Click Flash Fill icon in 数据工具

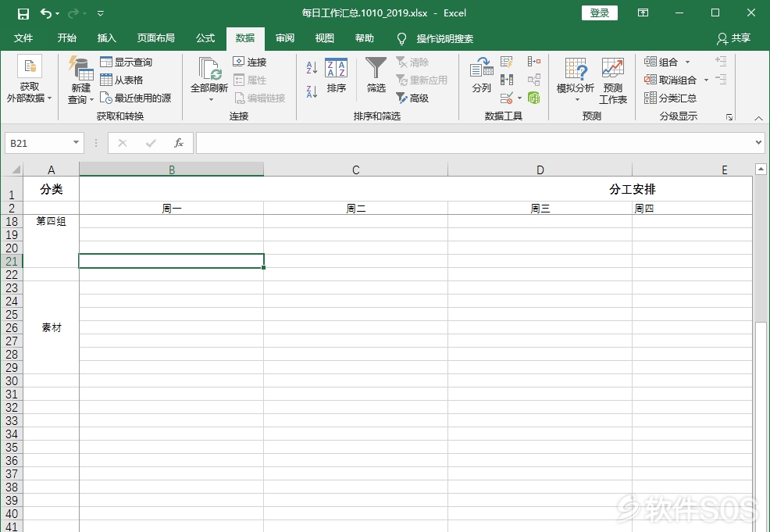point(507,62)
